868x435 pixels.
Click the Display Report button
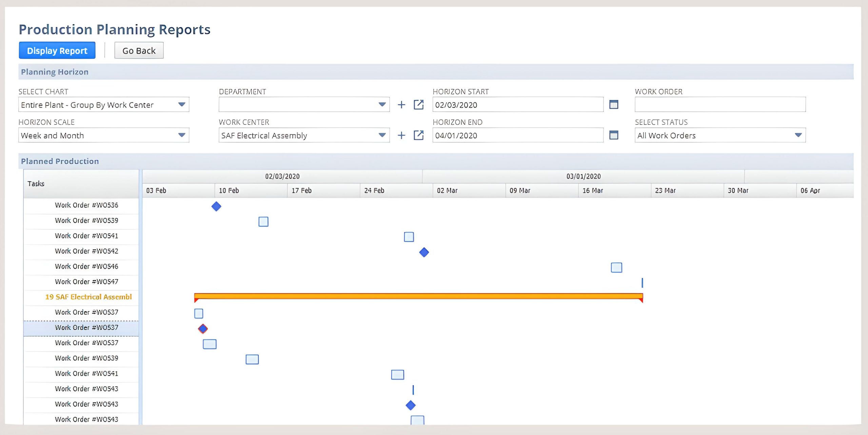57,51
